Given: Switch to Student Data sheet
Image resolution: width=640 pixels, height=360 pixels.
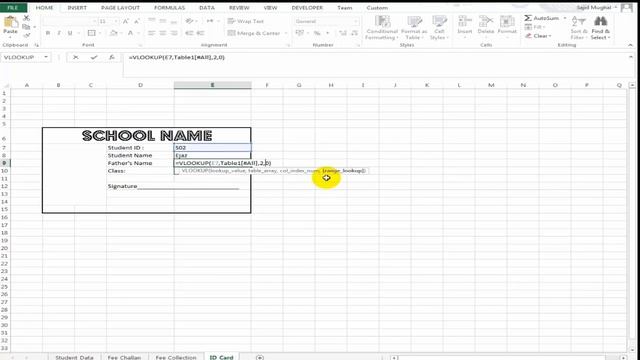Looking at the screenshot, I should [x=74, y=357].
